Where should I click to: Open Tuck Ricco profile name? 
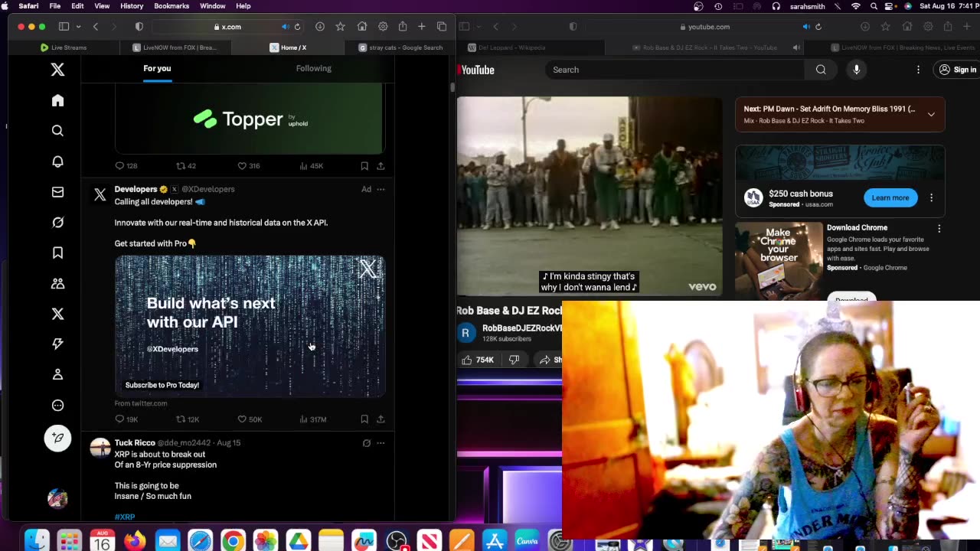click(135, 443)
